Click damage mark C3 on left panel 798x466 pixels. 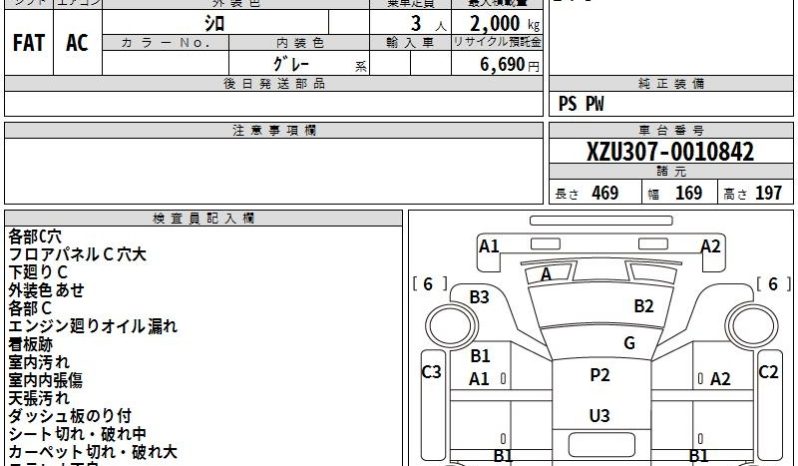(432, 372)
